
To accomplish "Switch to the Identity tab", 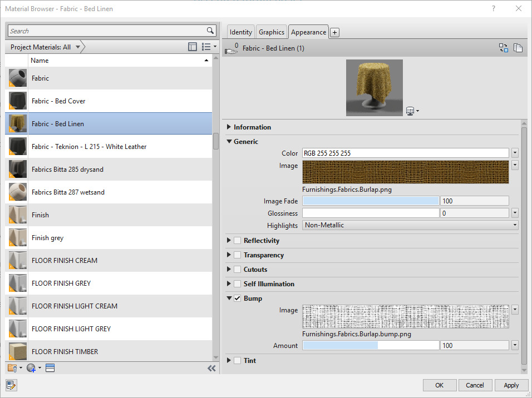I will click(x=240, y=32).
